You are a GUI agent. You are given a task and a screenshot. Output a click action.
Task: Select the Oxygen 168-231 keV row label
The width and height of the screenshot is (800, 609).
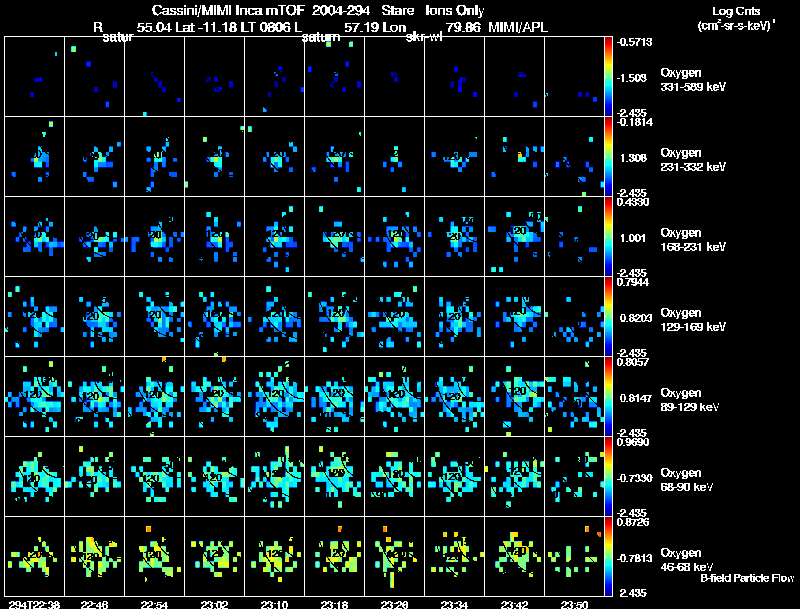click(693, 240)
